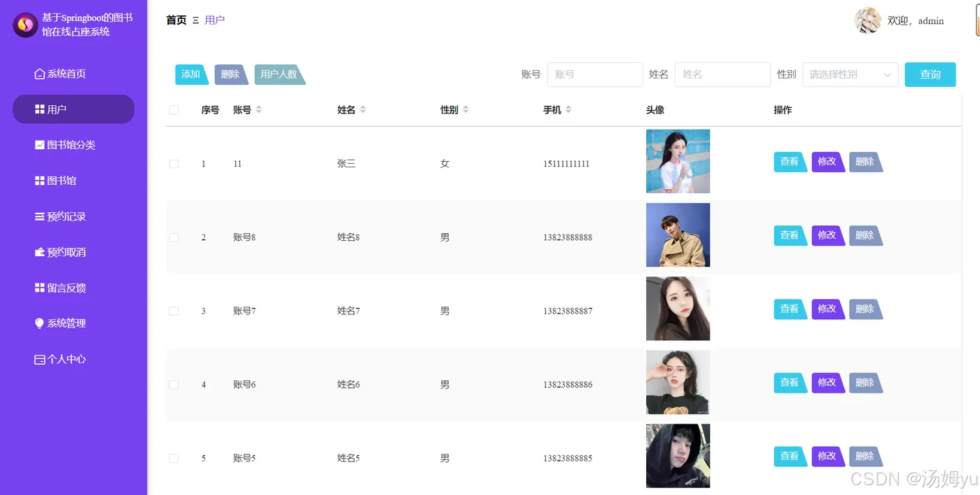Click the grid icon beside 图书馆

point(40,181)
